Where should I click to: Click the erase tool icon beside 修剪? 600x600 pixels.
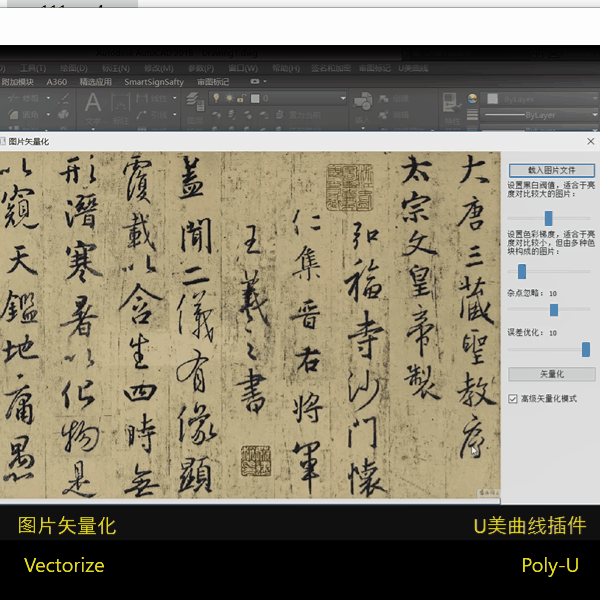point(64,99)
